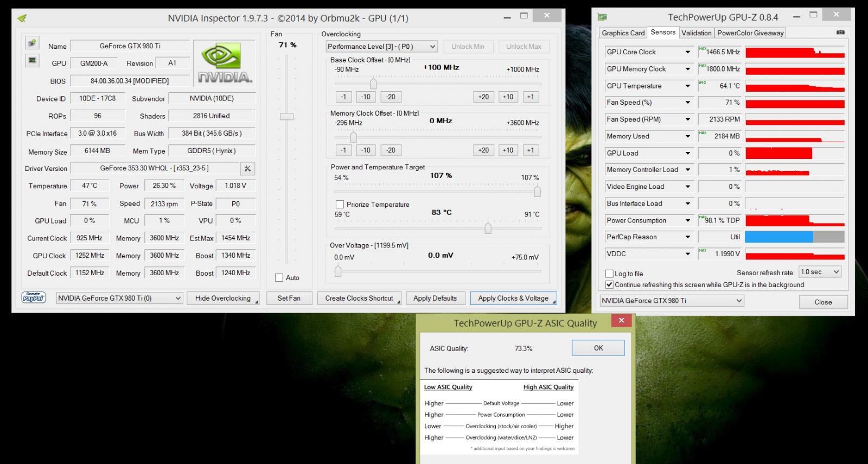Image resolution: width=868 pixels, height=464 pixels.
Task: Click the NVIDIA logo image
Action: [225, 62]
